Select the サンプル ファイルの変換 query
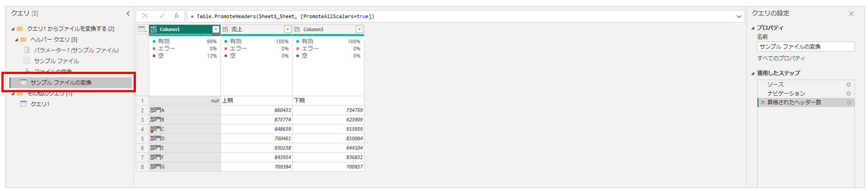This screenshot has height=191, width=868. (x=71, y=82)
